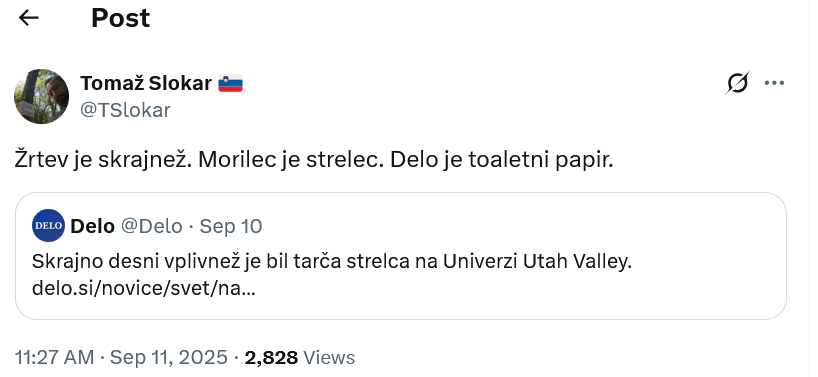The image size is (818, 377).
Task: Open the quoted post about Utah Valley
Action: (x=401, y=256)
